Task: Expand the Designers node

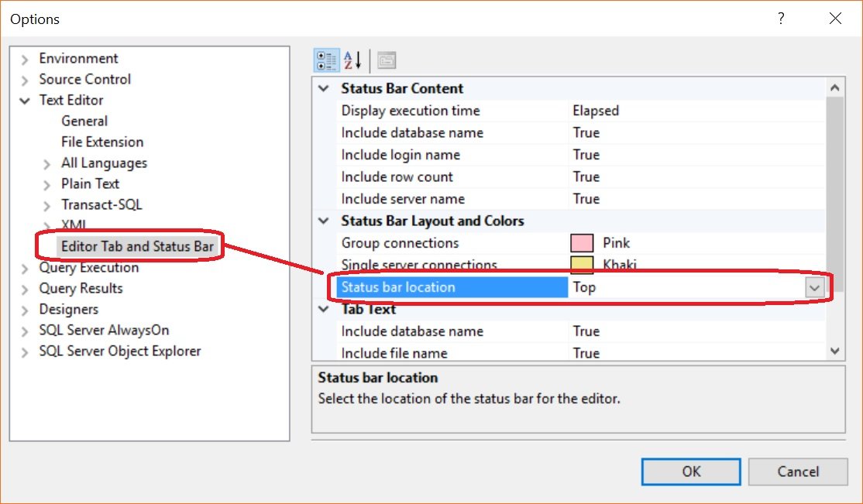Action: point(24,310)
